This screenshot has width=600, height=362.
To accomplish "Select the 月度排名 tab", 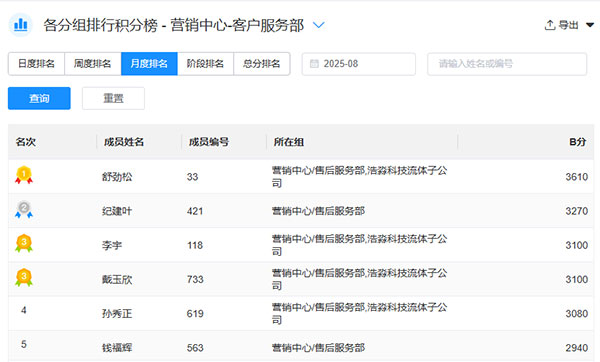I will pos(149,64).
